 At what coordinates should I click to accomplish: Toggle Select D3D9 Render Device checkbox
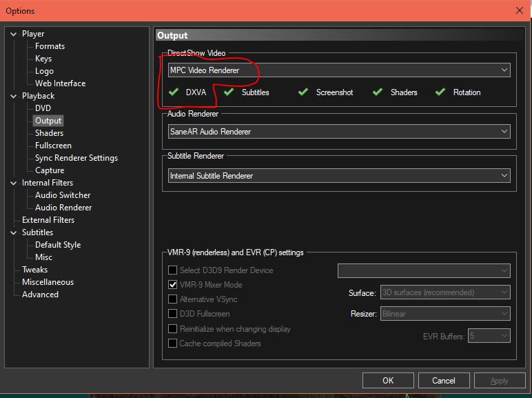[x=173, y=270]
